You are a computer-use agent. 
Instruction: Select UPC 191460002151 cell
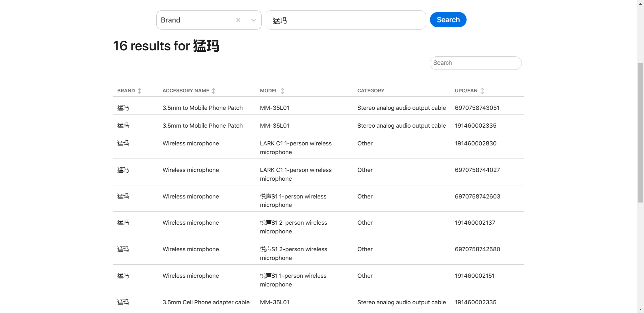coord(475,276)
